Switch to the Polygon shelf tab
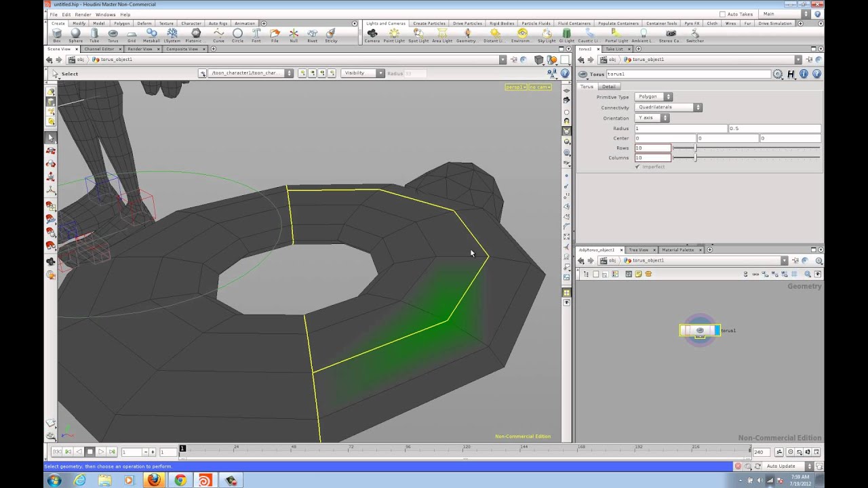The image size is (868, 488). 122,23
